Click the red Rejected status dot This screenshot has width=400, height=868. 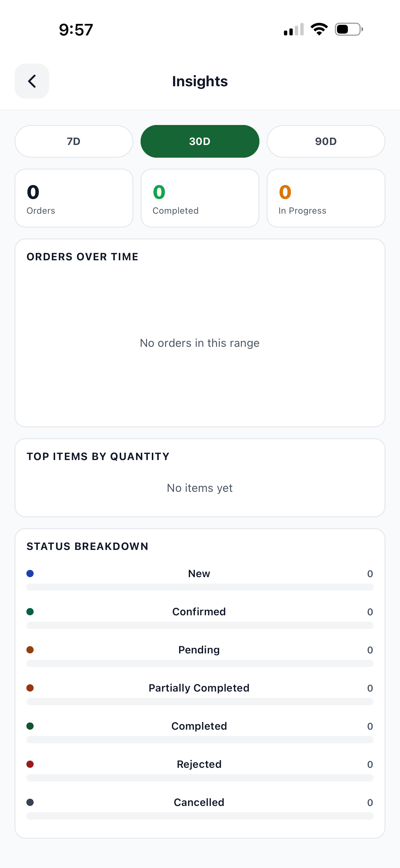click(x=30, y=764)
